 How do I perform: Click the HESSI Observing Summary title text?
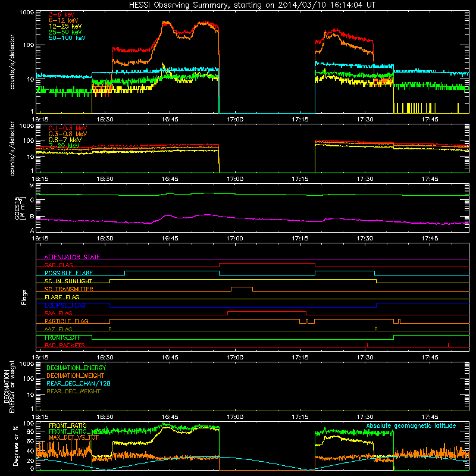tap(252, 5)
